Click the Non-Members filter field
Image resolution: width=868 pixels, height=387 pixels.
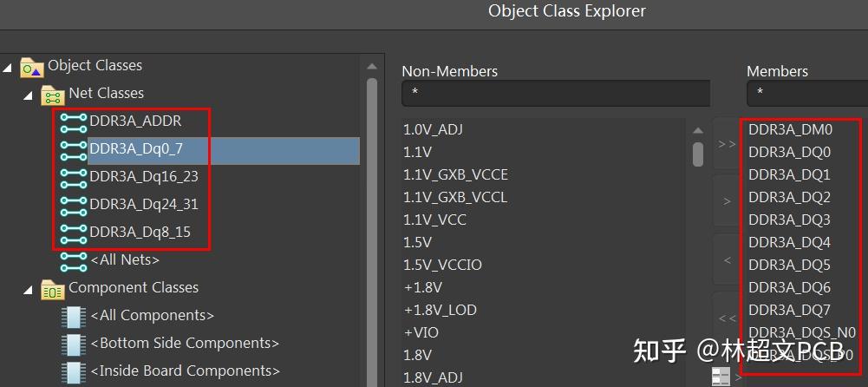555,93
